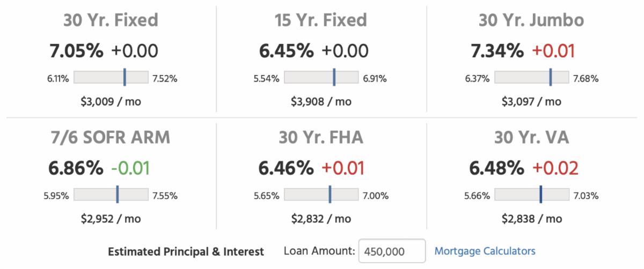644x269 pixels.
Task: Click the green -0.01 rate change
Action: coord(131,168)
